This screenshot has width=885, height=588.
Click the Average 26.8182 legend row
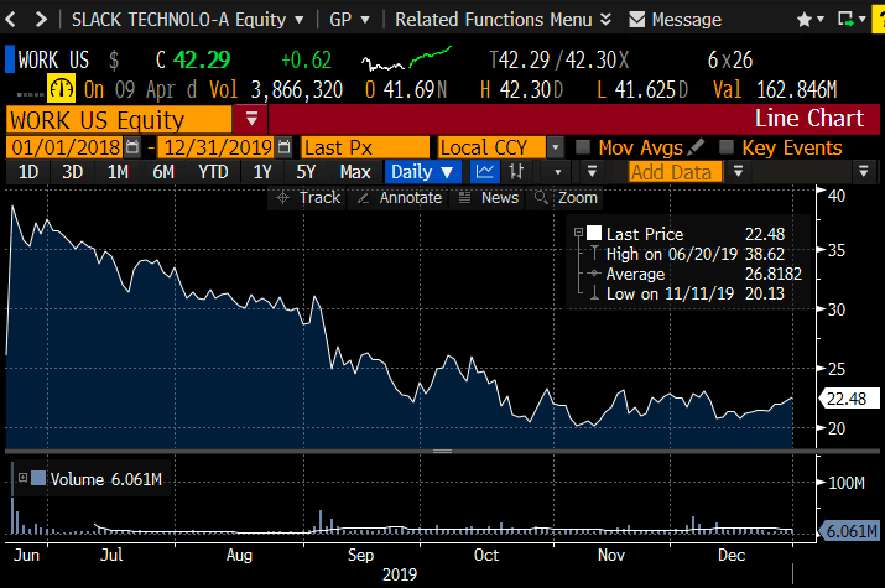tap(694, 274)
